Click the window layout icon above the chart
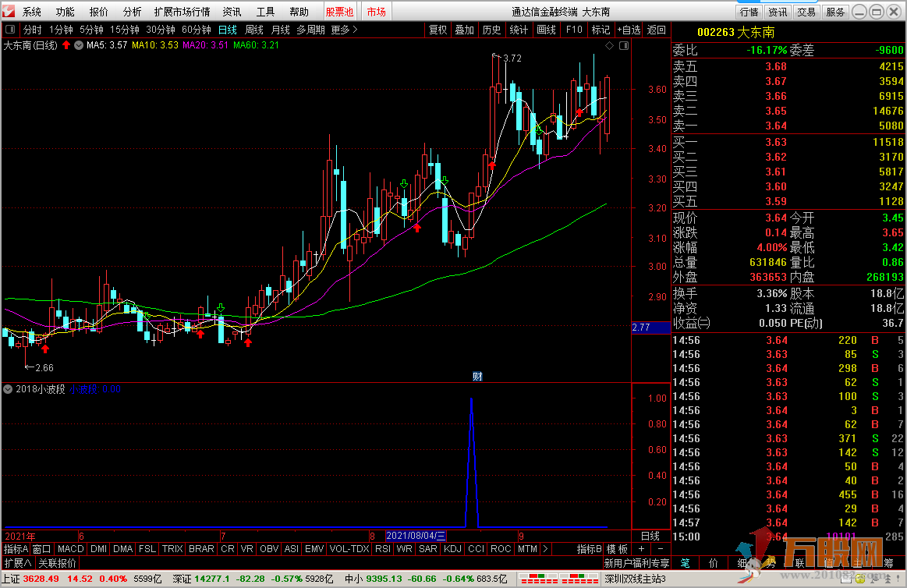 [624, 45]
